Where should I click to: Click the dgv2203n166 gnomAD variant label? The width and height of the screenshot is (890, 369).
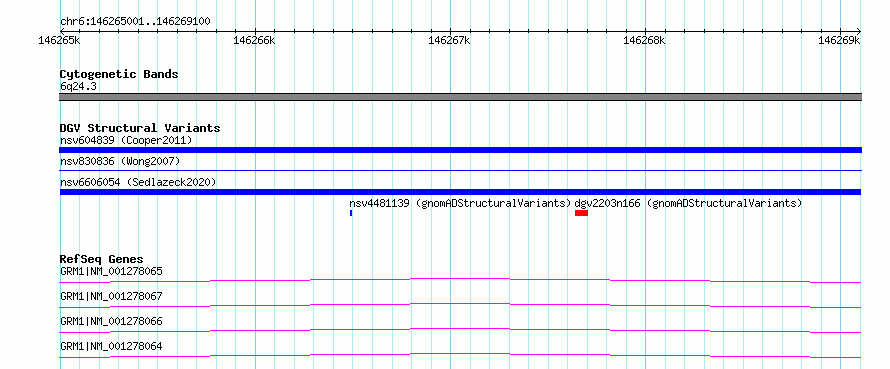[688, 203]
